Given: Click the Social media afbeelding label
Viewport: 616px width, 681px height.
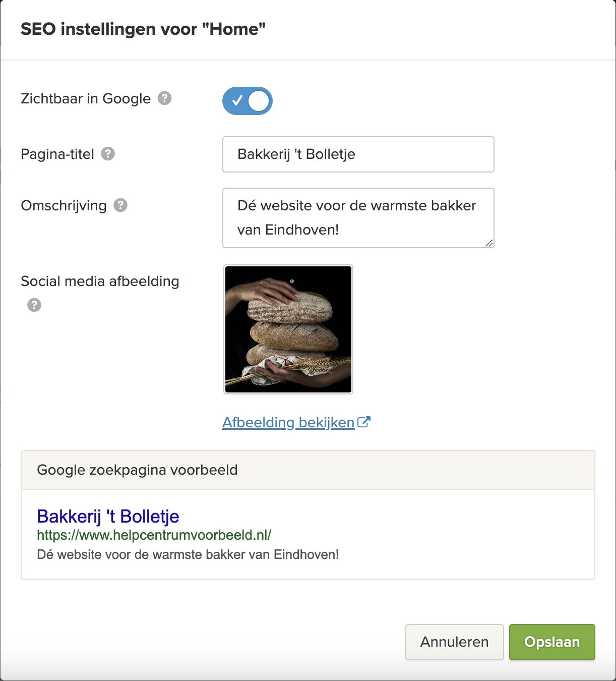Looking at the screenshot, I should (100, 281).
